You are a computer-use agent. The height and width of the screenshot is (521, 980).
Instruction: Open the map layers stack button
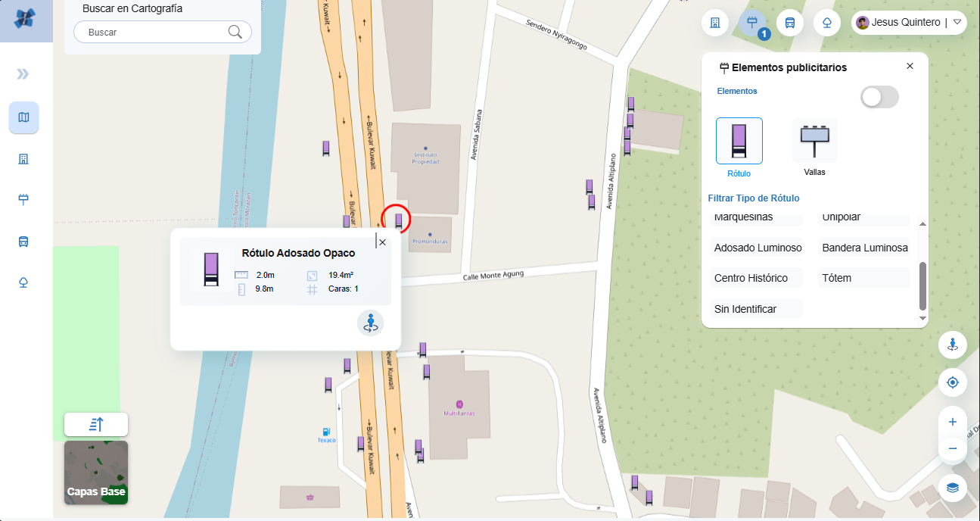click(952, 487)
